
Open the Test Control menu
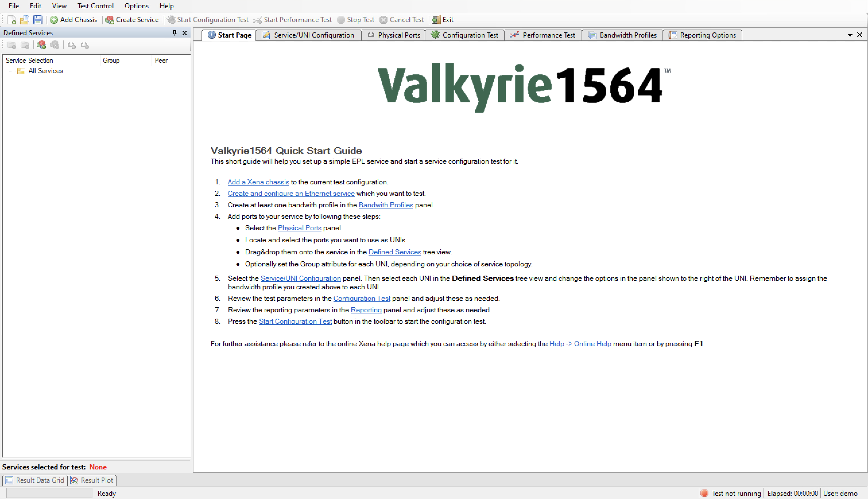point(95,6)
